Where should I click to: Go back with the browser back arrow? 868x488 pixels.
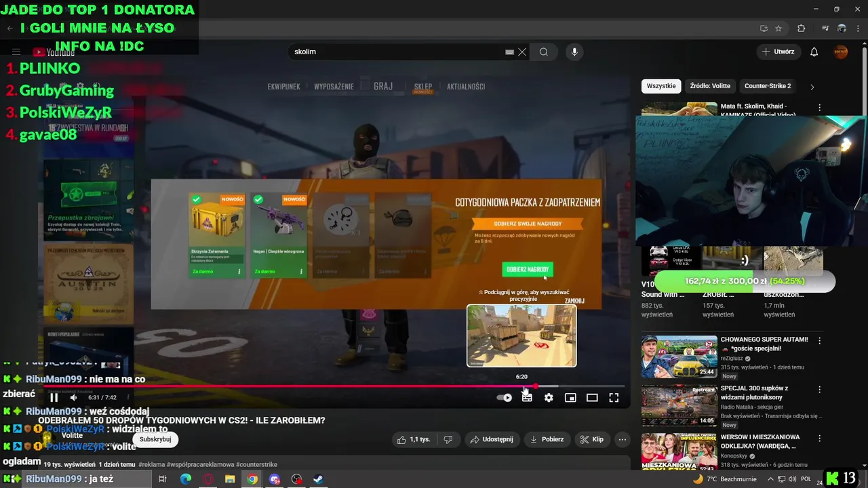tap(9, 28)
